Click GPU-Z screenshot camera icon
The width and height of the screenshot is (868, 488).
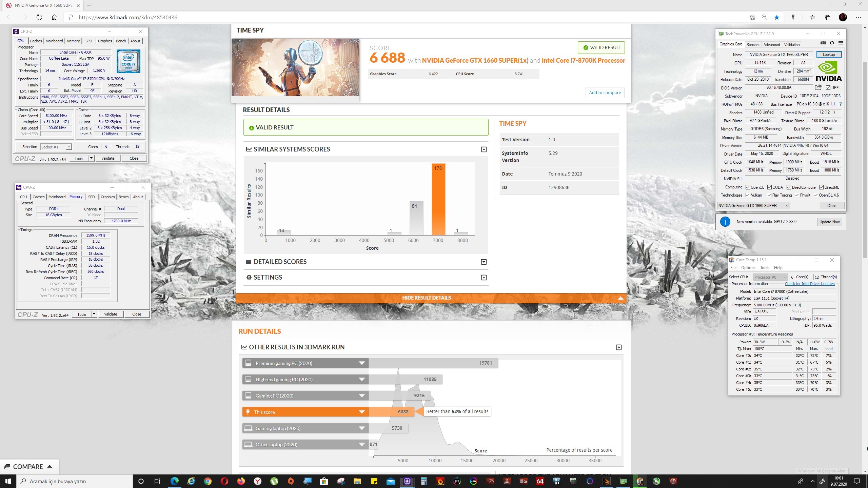point(823,43)
